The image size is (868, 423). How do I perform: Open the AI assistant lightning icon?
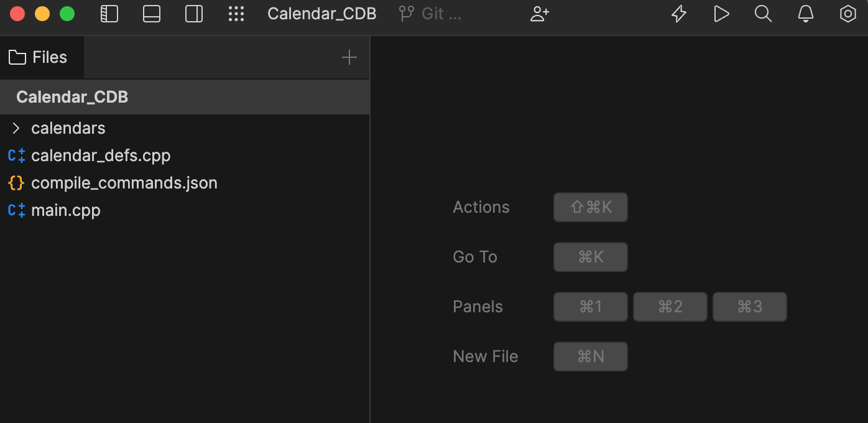pos(678,13)
